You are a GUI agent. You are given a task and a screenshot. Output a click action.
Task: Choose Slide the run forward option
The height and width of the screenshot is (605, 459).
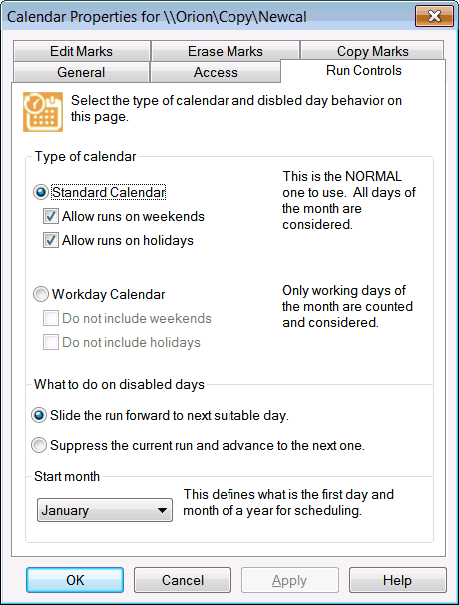[x=39, y=416]
